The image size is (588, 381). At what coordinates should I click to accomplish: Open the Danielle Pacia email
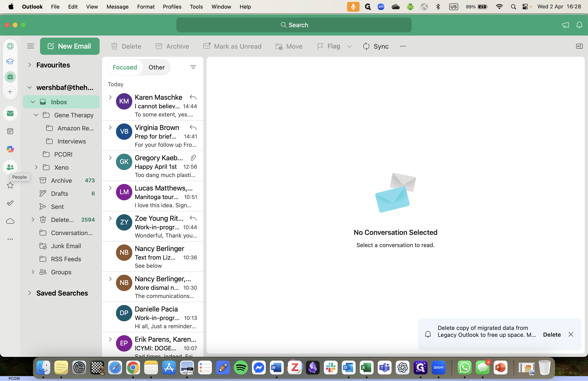click(153, 317)
